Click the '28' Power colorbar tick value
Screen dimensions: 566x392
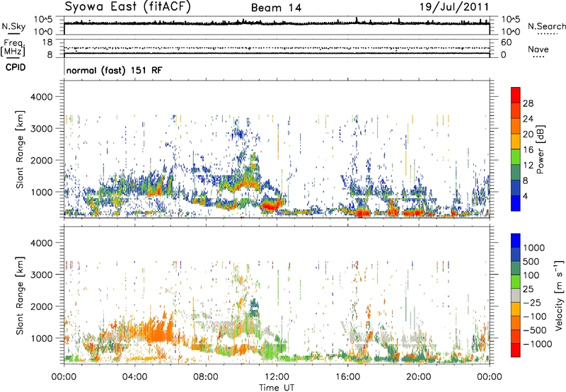coord(528,103)
